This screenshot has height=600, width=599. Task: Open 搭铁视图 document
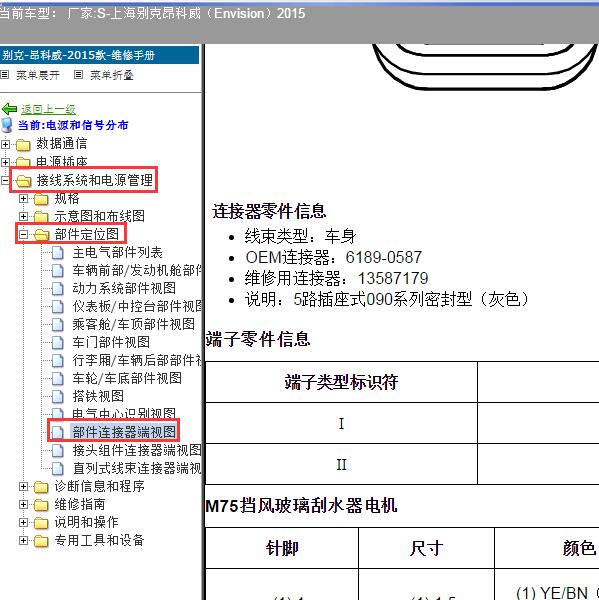pos(98,396)
